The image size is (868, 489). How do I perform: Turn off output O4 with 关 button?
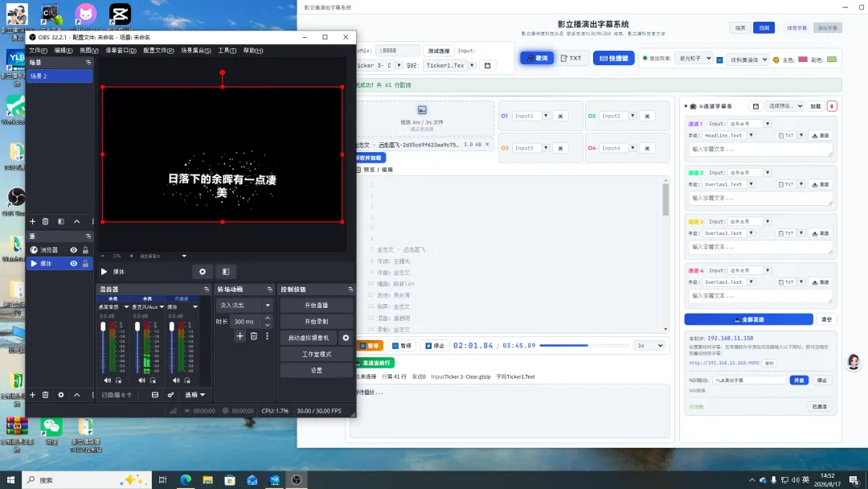(x=647, y=149)
